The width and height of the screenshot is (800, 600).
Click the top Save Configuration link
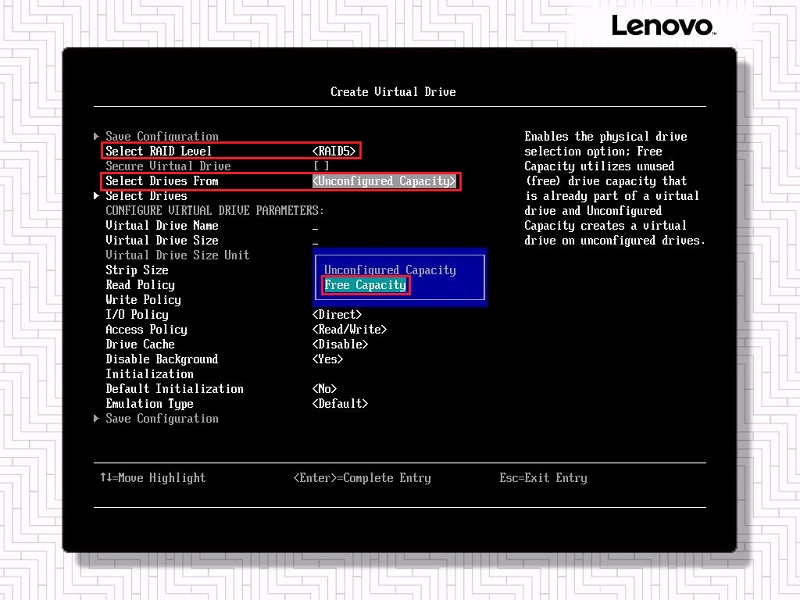(x=161, y=136)
